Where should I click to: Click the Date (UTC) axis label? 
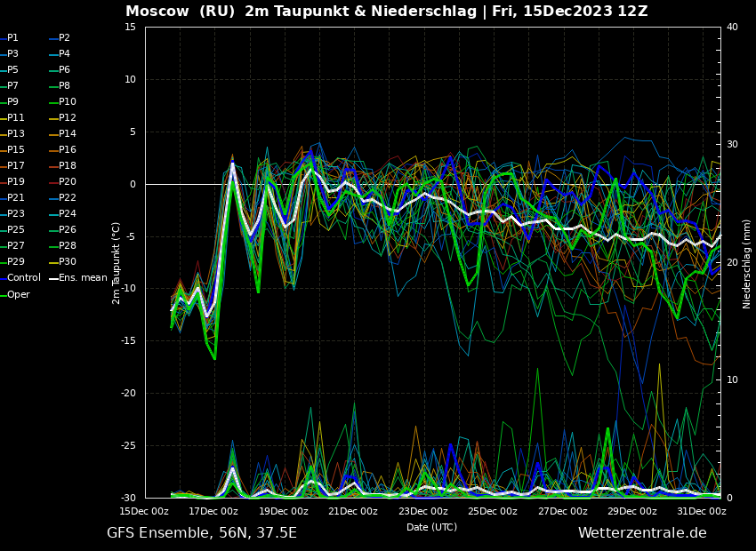431,527
